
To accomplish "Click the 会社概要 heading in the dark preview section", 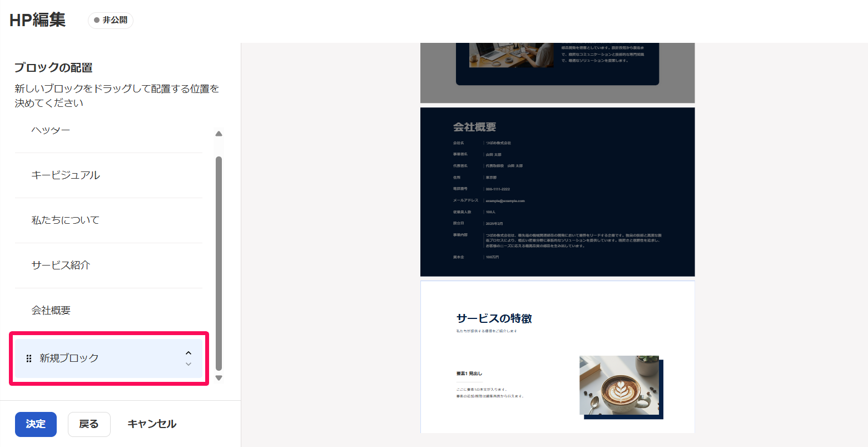I will 474,127.
